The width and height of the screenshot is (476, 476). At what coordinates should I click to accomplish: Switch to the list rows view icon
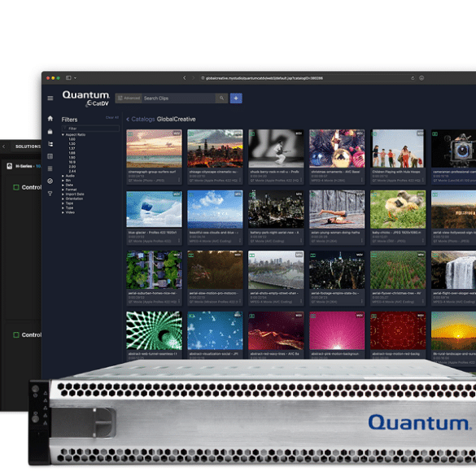[x=50, y=168]
